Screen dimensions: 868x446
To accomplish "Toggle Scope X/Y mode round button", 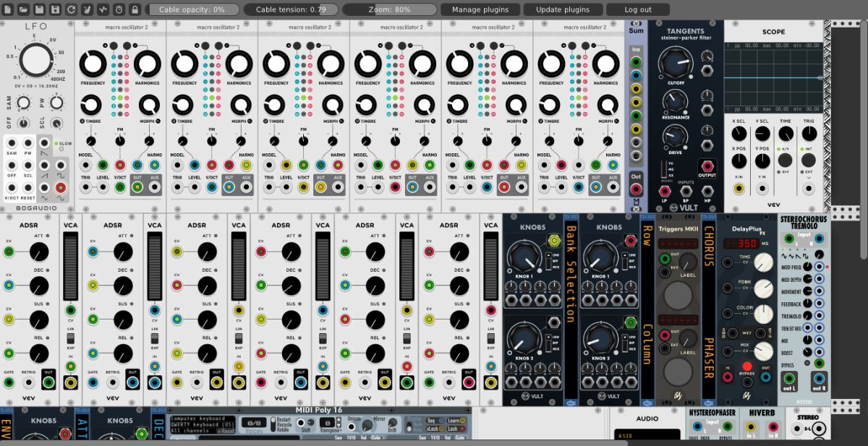I will (x=785, y=160).
